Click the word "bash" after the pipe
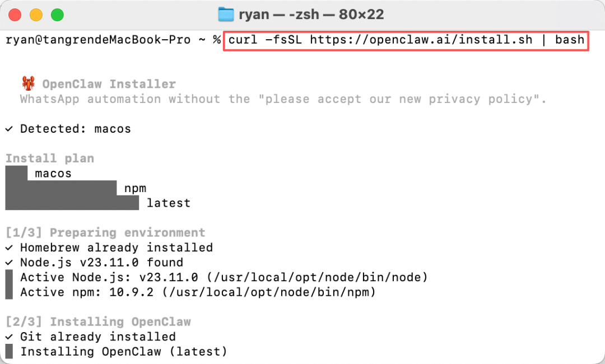This screenshot has width=605, height=364. point(570,40)
